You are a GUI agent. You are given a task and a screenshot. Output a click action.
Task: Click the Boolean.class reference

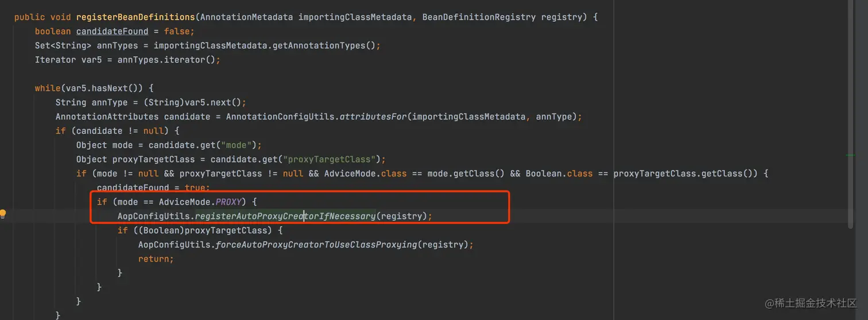click(x=559, y=174)
